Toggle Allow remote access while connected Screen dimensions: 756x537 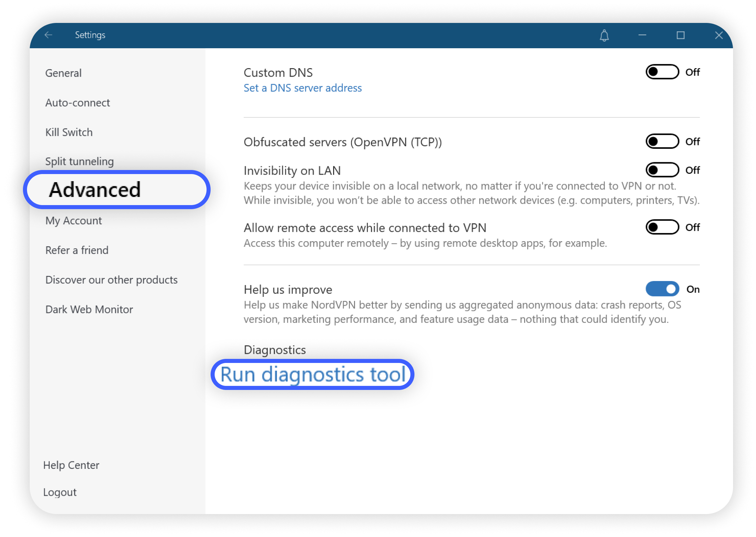pyautogui.click(x=662, y=227)
